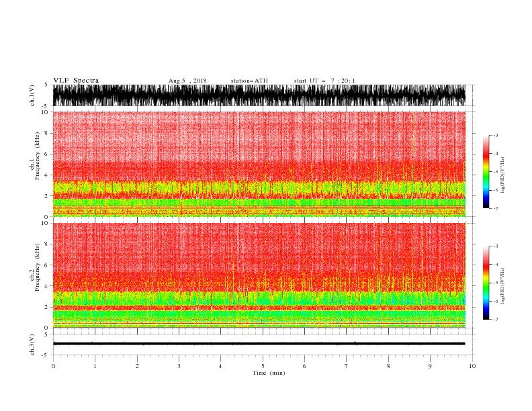Click the ch.1 PSD color scale bar
This screenshot has width=532, height=411.
[486, 172]
